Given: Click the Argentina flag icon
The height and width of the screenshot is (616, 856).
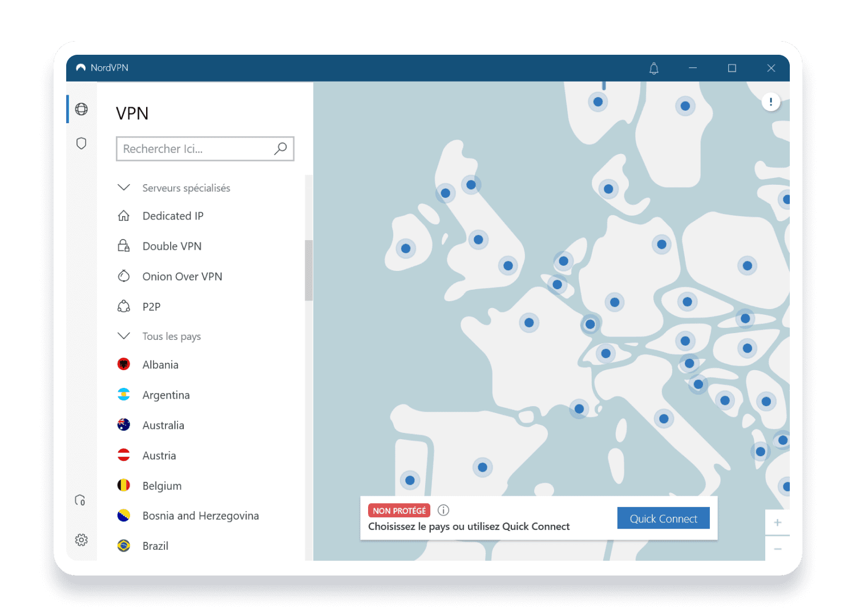Looking at the screenshot, I should (x=124, y=394).
